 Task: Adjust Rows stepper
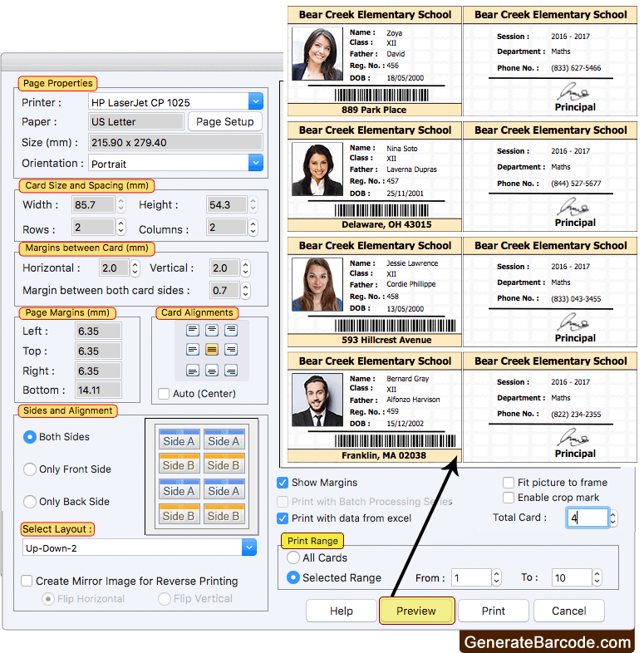point(120,228)
